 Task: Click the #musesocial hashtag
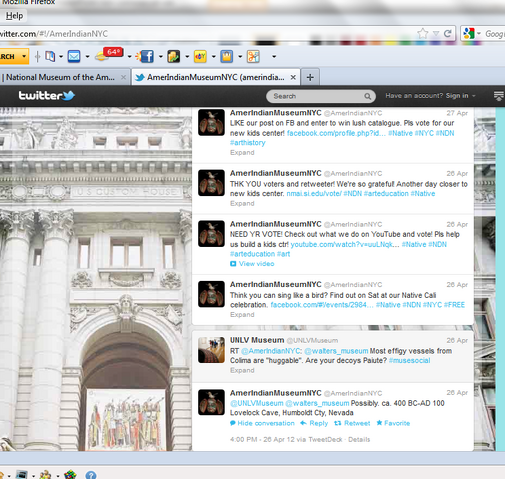409,360
